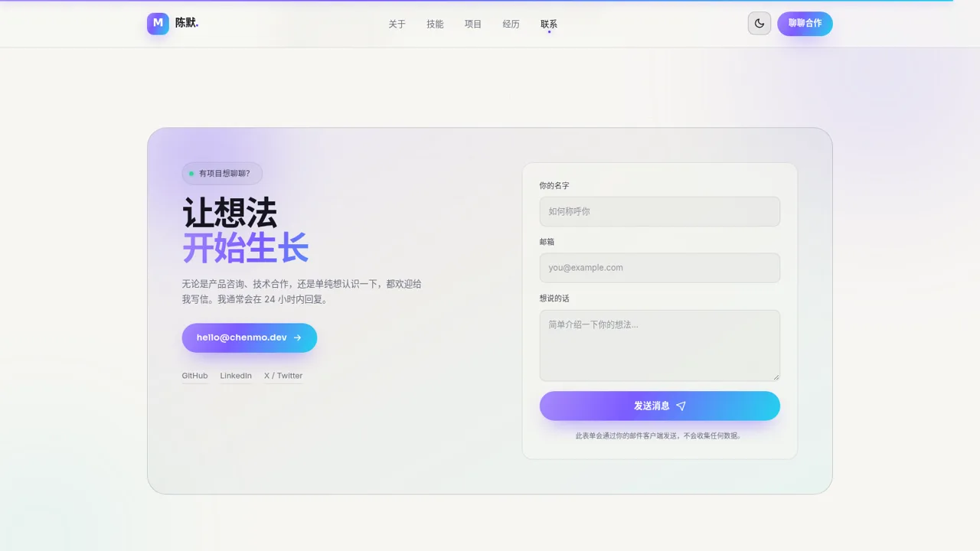
Task: Go to the 技能 nav item
Action: pos(435,24)
